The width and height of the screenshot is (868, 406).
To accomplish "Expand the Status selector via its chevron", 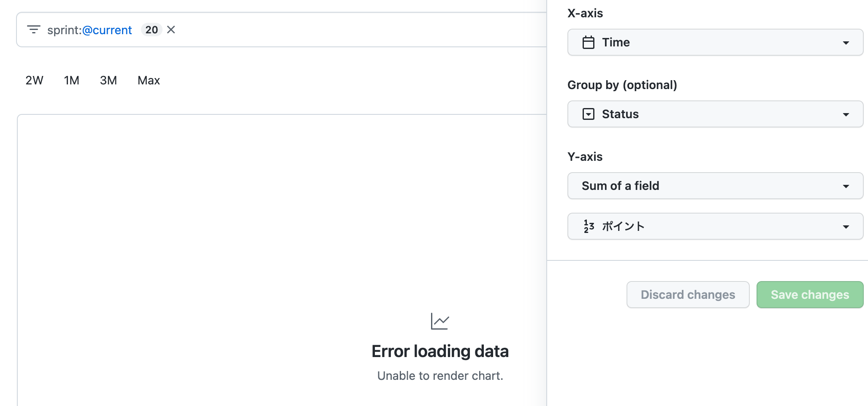I will point(846,114).
